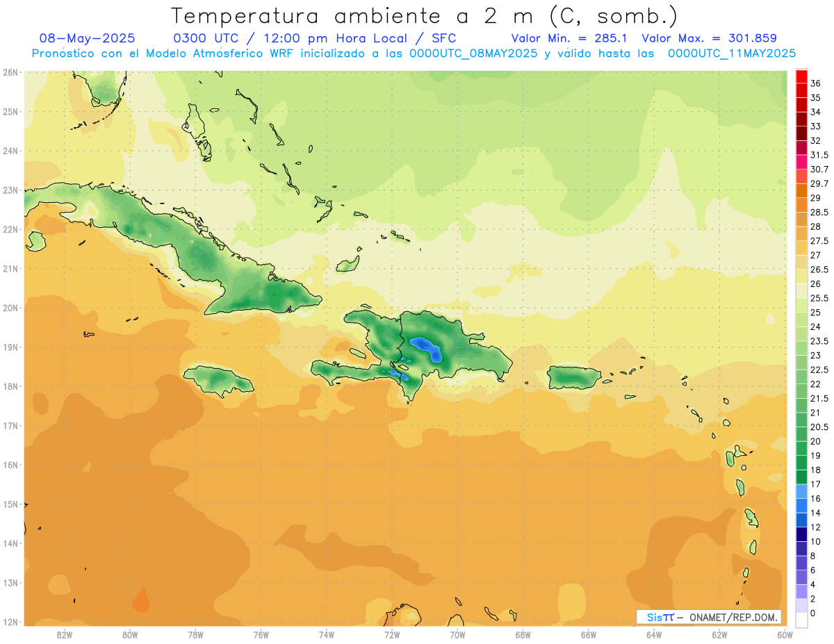Click the legend label '20.5'
The width and height of the screenshot is (834, 644).
(x=819, y=427)
